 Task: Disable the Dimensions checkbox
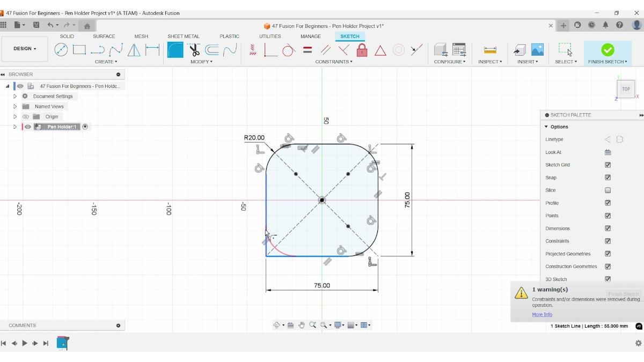(x=608, y=228)
